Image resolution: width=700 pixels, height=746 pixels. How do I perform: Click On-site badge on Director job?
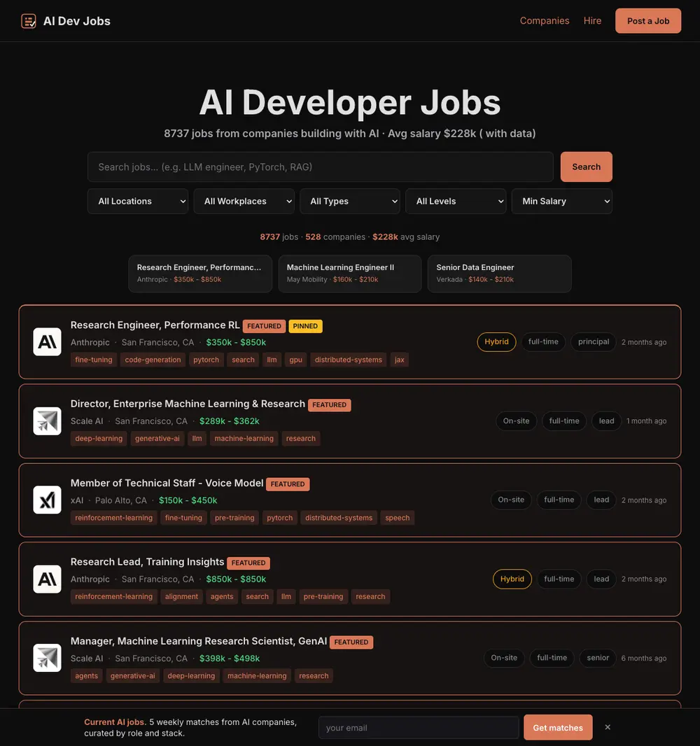pyautogui.click(x=517, y=421)
